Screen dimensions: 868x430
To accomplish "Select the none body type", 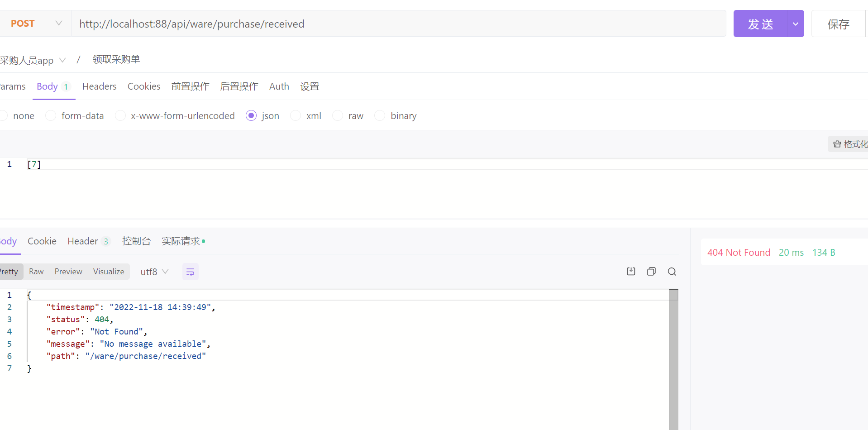I will pyautogui.click(x=18, y=116).
